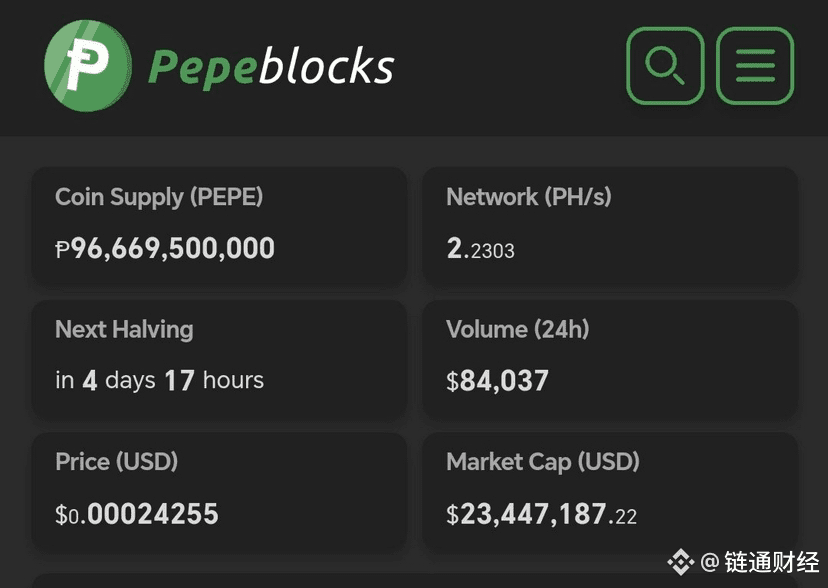Click the 4 days 17 hours countdown
828x588 pixels.
tap(160, 381)
